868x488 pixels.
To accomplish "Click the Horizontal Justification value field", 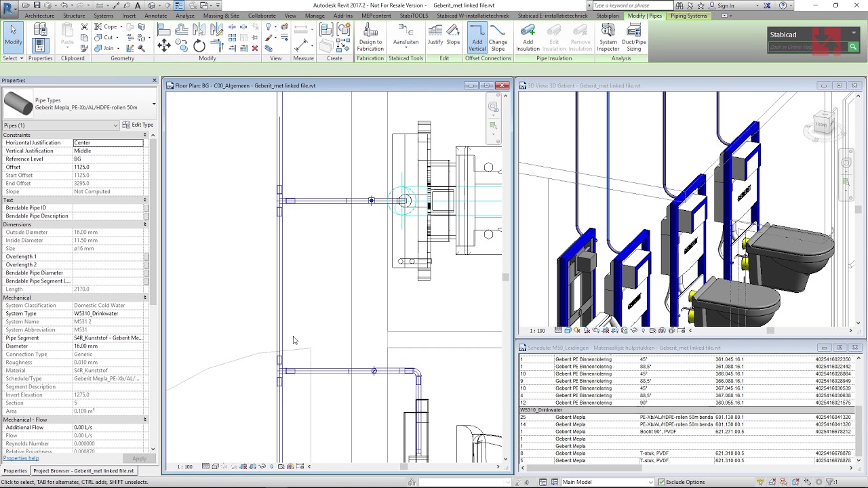I will pos(108,143).
